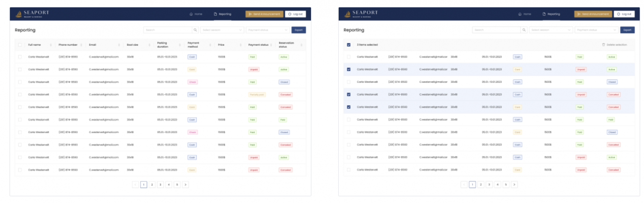Sort by Reservation status column arrows
This screenshot has height=203, width=644.
pyautogui.click(x=301, y=45)
